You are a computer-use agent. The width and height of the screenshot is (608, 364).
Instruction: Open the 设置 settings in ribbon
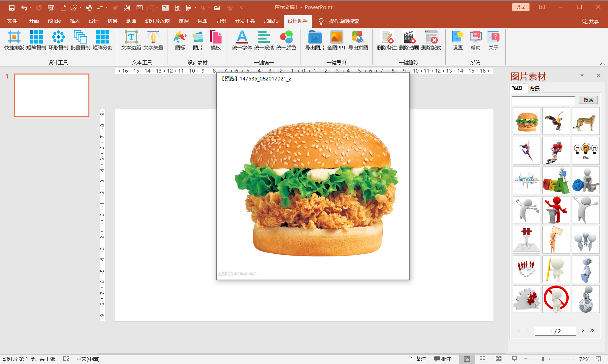[x=458, y=40]
